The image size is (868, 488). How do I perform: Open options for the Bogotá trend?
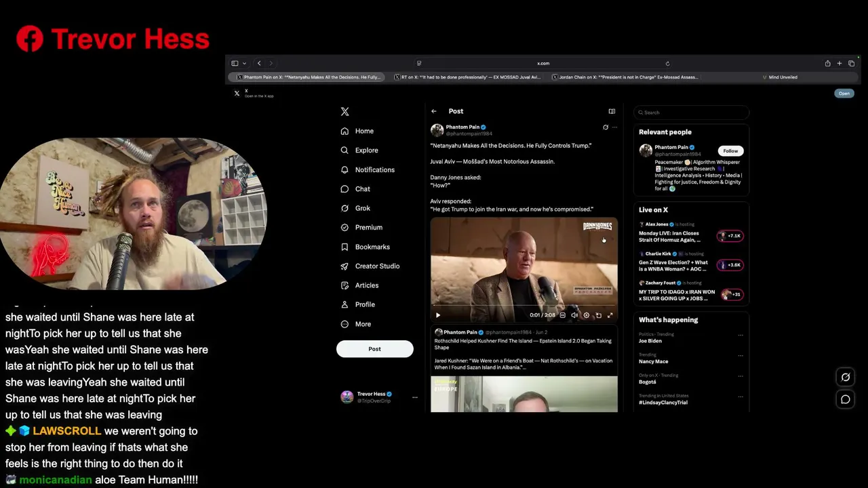(x=741, y=375)
